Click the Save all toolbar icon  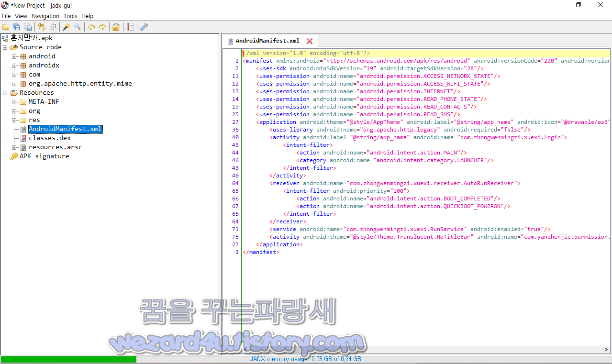click(17, 27)
